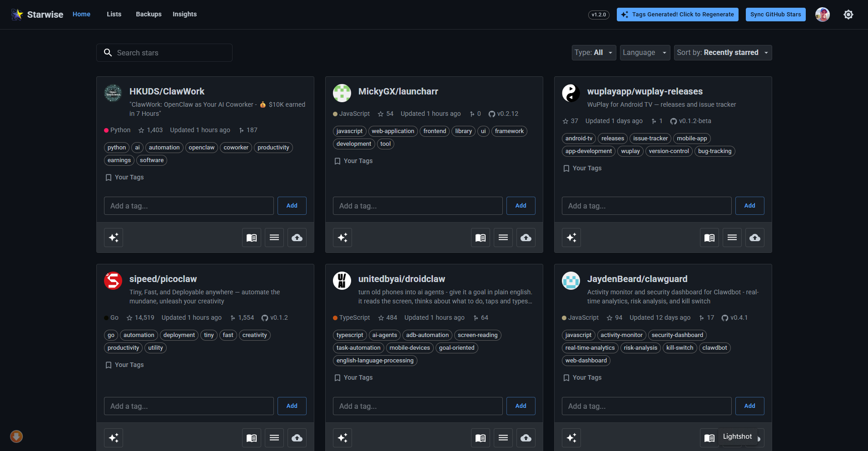The width and height of the screenshot is (868, 451).
Task: Open the JaydenBeard/clawguard repository link
Action: [637, 279]
